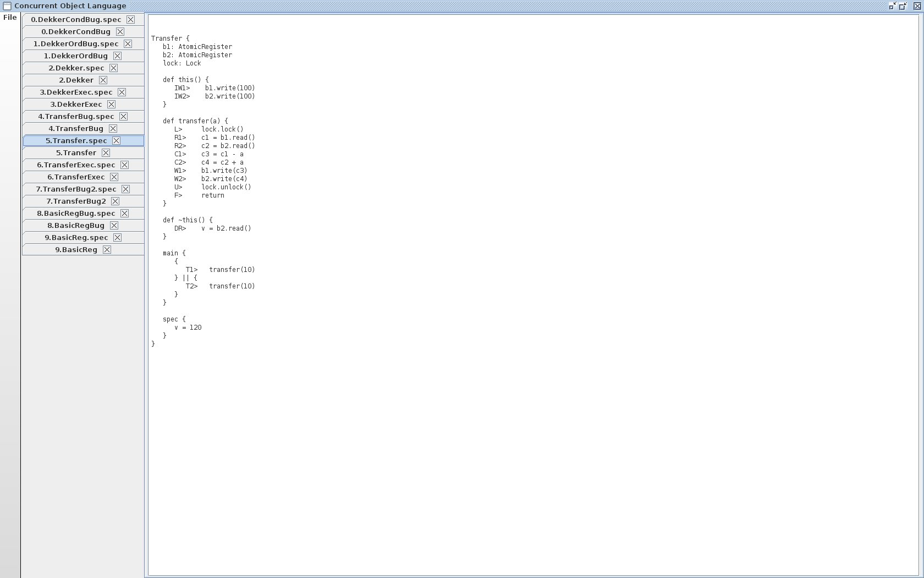Close the 9.BasicReg.spec tab
This screenshot has width=924, height=578.
(117, 237)
